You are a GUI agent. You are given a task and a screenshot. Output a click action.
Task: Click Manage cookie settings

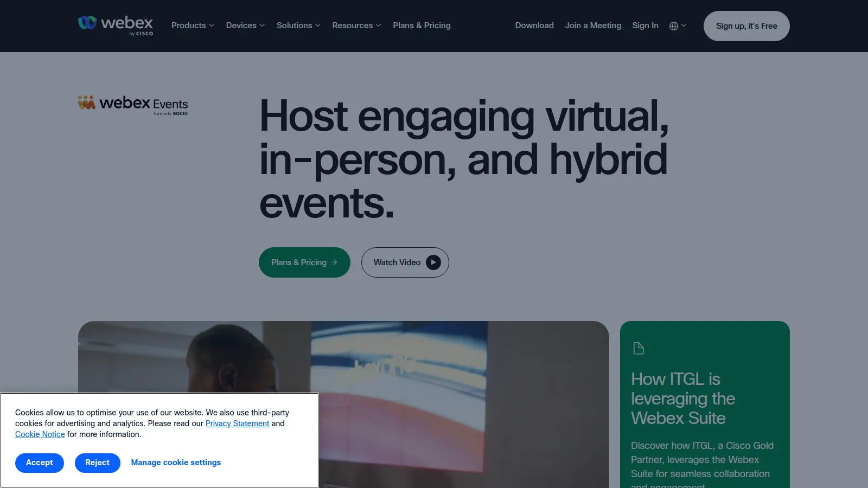(176, 463)
